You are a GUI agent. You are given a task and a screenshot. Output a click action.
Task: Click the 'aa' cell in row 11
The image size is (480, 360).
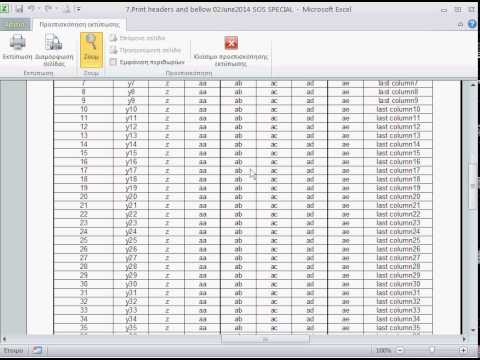click(202, 118)
